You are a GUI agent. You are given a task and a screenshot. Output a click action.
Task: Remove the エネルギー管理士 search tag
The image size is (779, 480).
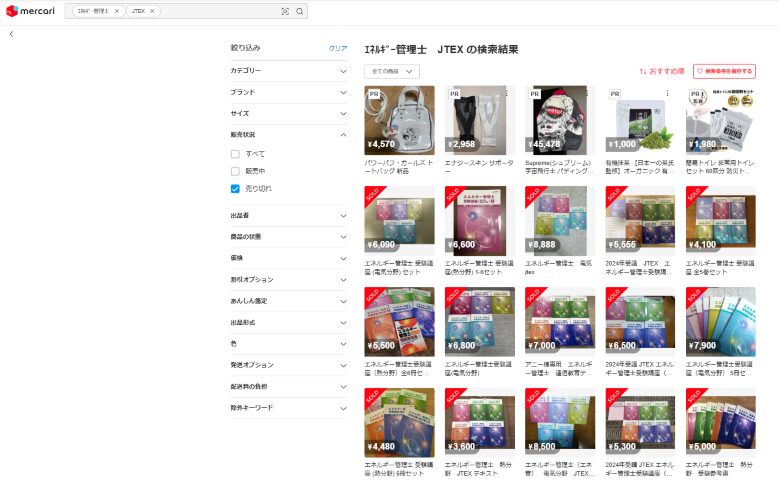117,11
